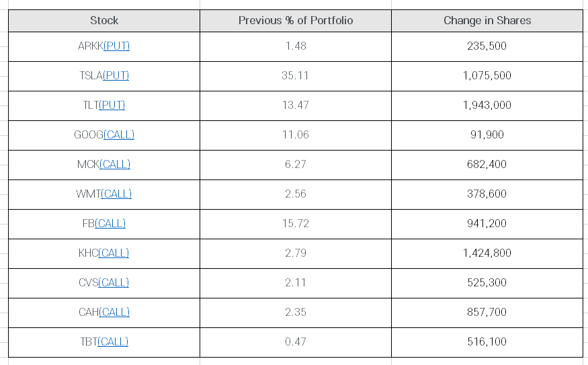Viewport: 588px width, 365px height.
Task: Open the ARKK (PUT) link
Action: coord(117,46)
